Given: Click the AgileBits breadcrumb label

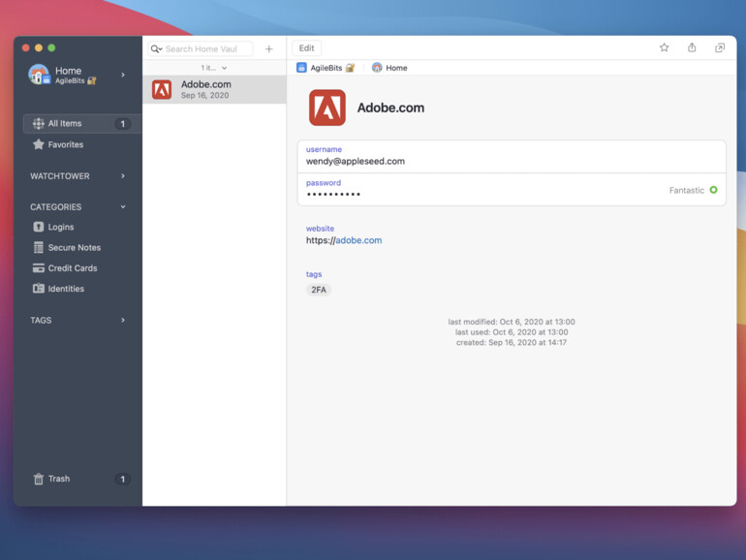Looking at the screenshot, I should click(326, 68).
